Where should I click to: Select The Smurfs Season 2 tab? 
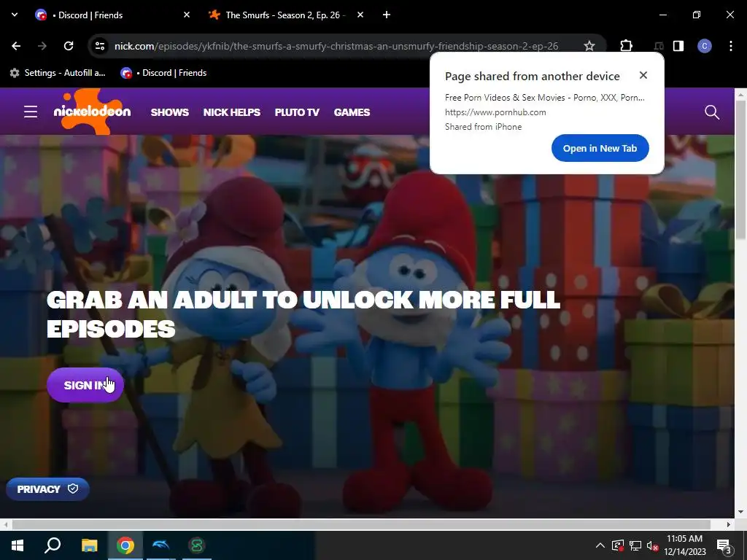(x=286, y=15)
